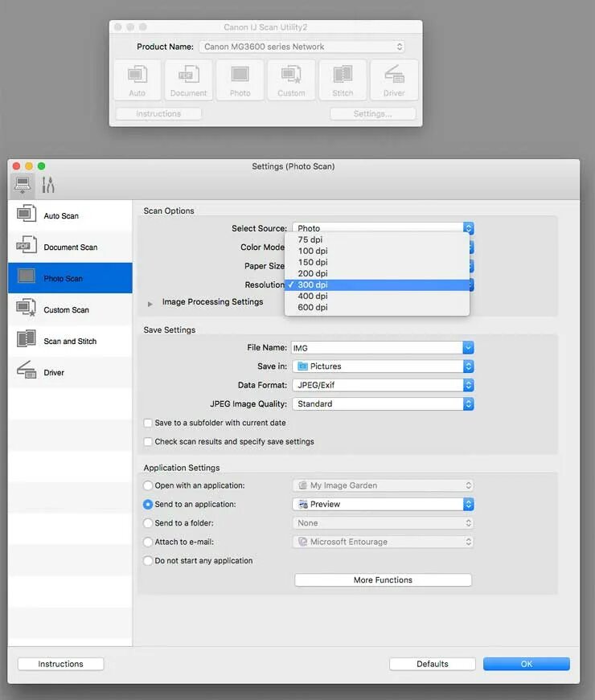Click the OK button
This screenshot has height=700, width=595.
click(x=526, y=664)
